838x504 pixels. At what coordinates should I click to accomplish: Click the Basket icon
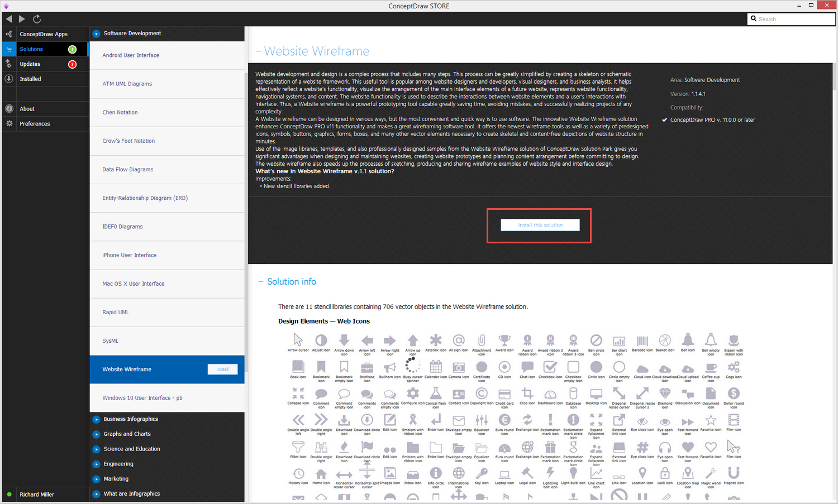665,340
